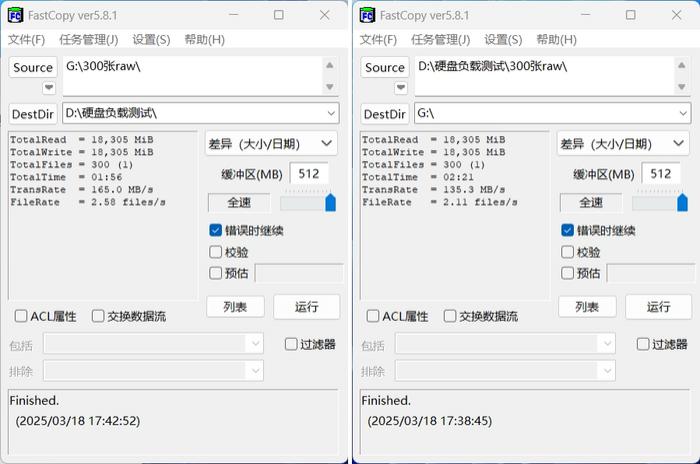Open 文件(F) menu in right window
The image size is (700, 464).
pos(378,40)
